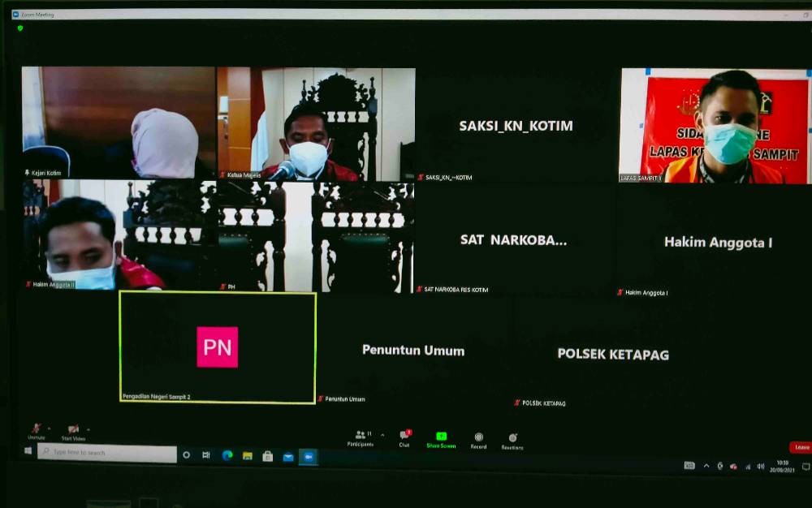Click the Zoom app icon on taskbar
The height and width of the screenshot is (508, 812).
coord(308,458)
